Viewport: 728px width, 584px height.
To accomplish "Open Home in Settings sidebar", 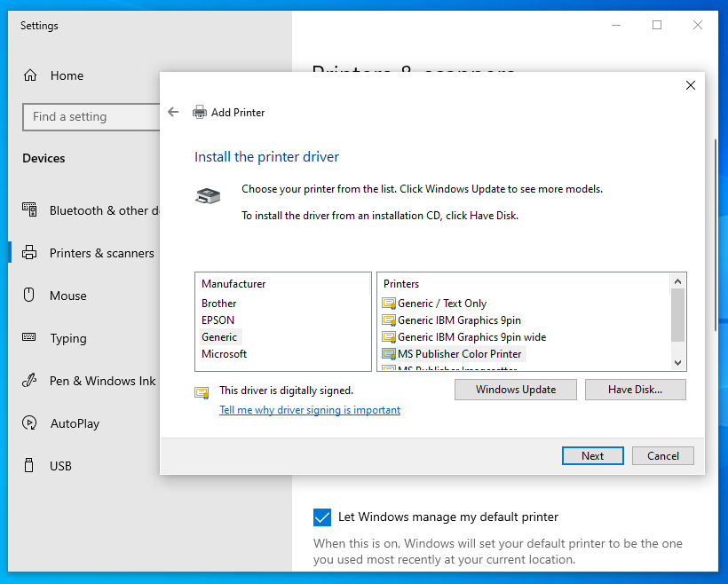I will click(x=67, y=75).
